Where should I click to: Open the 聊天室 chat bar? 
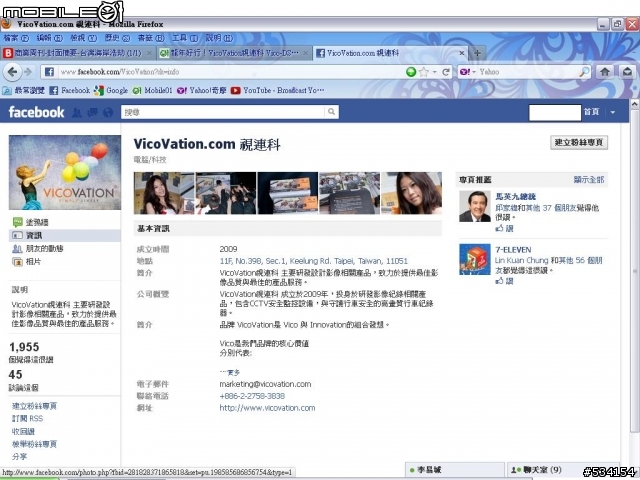564,470
